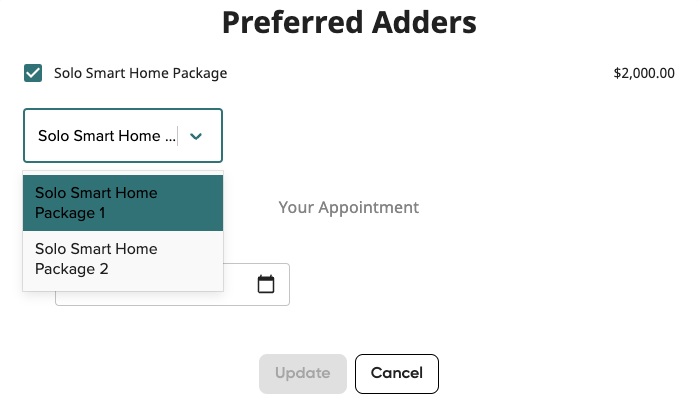Click the blank top edge of options list
The width and height of the screenshot is (698, 399).
[x=123, y=172]
